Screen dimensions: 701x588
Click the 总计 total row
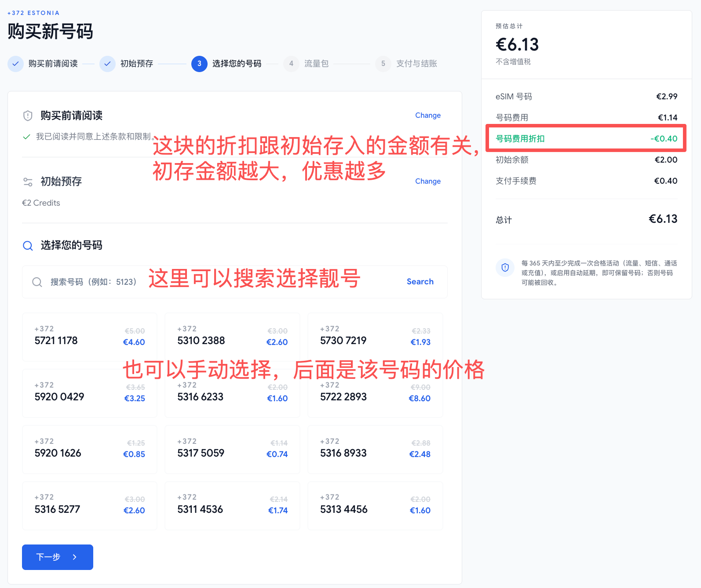pyautogui.click(x=586, y=219)
